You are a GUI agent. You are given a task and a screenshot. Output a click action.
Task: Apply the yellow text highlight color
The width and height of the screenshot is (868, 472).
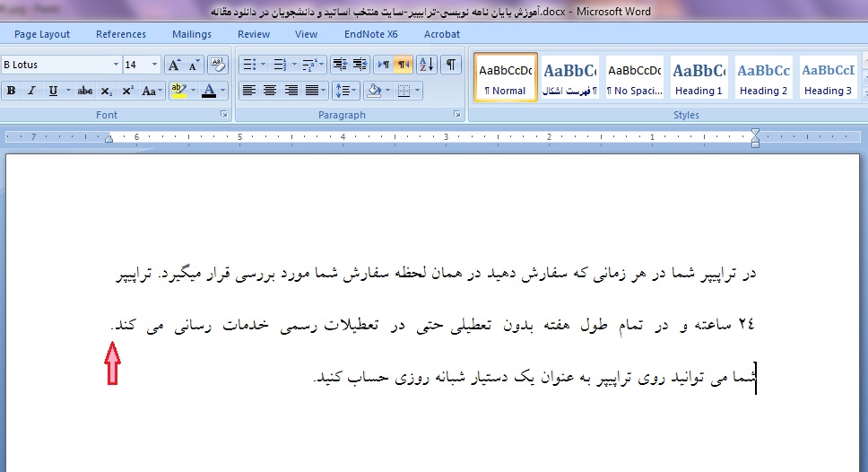point(178,91)
